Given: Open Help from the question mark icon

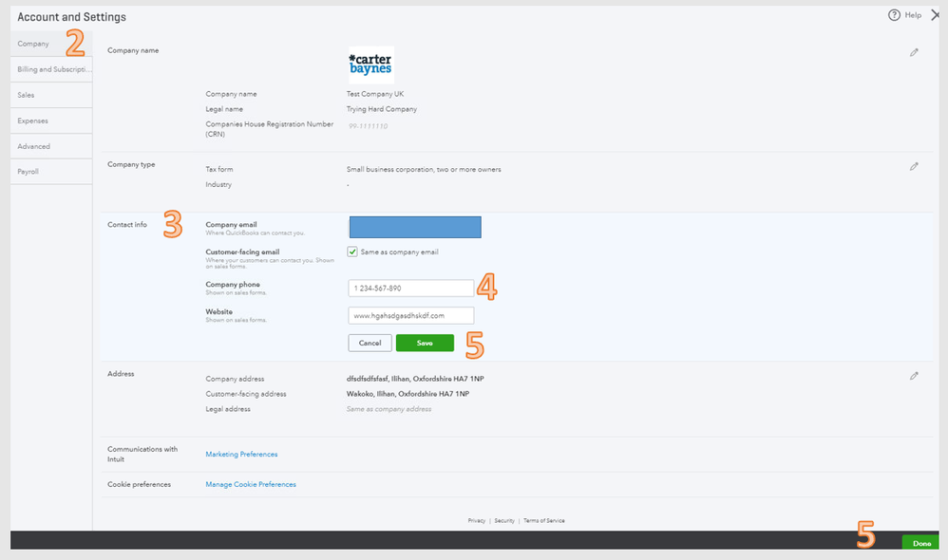Looking at the screenshot, I should 894,15.
